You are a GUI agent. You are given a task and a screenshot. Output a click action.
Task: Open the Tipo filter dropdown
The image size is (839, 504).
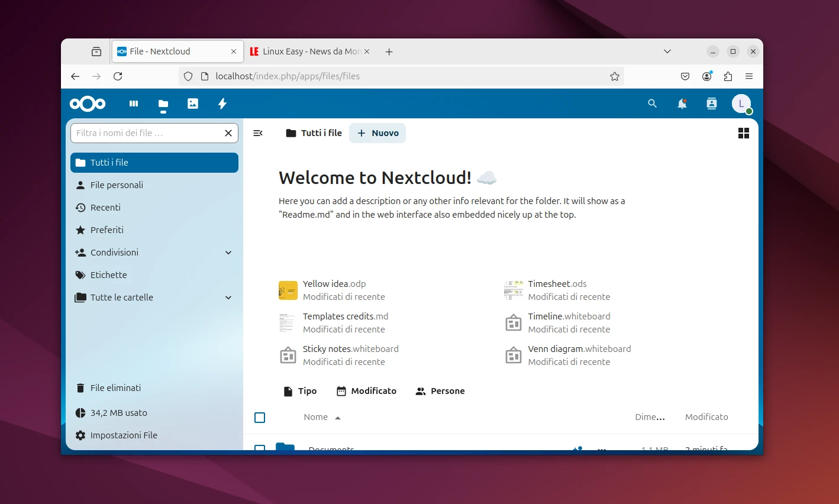pyautogui.click(x=300, y=391)
